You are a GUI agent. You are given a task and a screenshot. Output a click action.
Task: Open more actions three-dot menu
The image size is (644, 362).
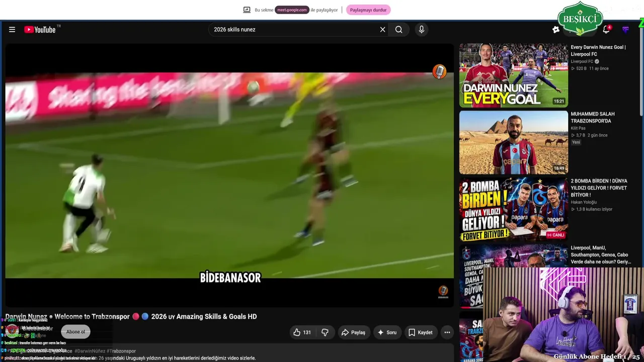447,332
